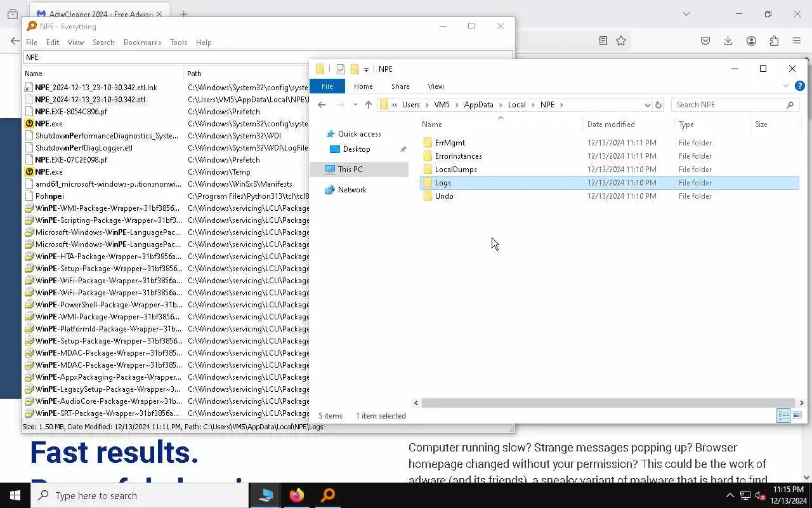Screen dimensions: 812x508
Task: Refresh the NPE folder view
Action: (658, 105)
